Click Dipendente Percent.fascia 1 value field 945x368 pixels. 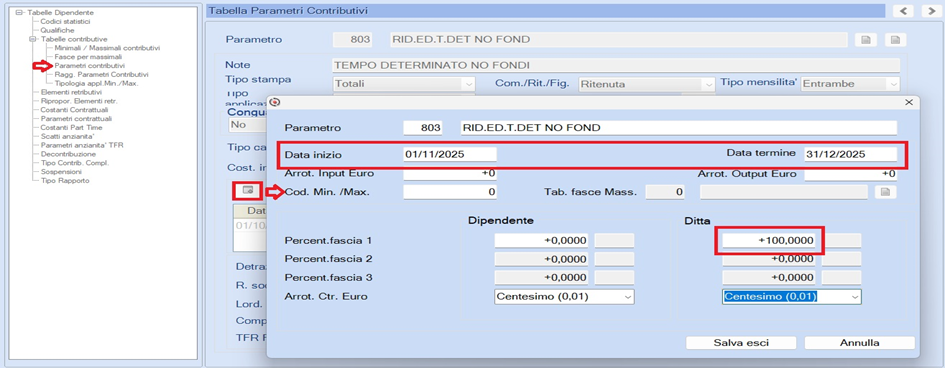(x=541, y=240)
